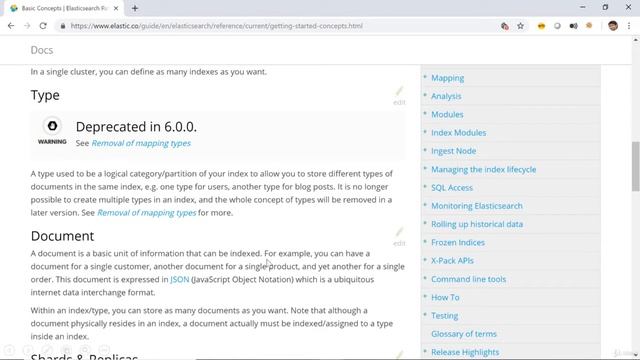Viewport: 640px width, 360px height.
Task: Open a new tab with the plus button
Action: 135,8
